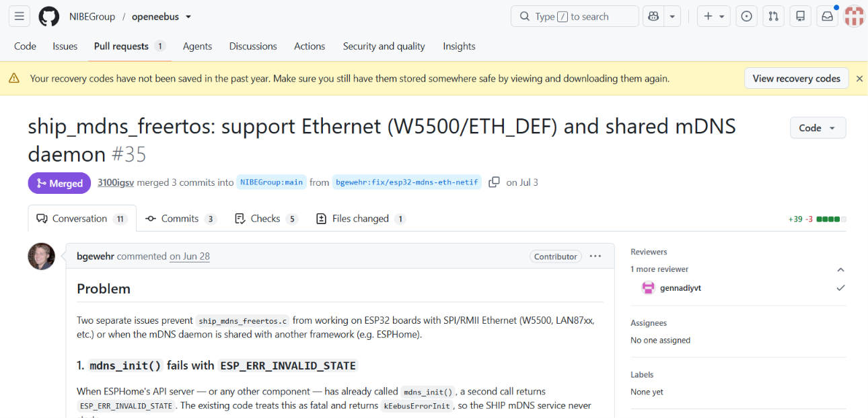Image resolution: width=868 pixels, height=418 pixels.
Task: View your pull requests header icon
Action: (773, 16)
